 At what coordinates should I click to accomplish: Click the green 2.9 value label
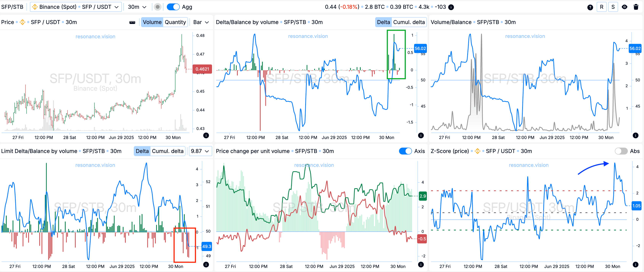[x=422, y=196]
